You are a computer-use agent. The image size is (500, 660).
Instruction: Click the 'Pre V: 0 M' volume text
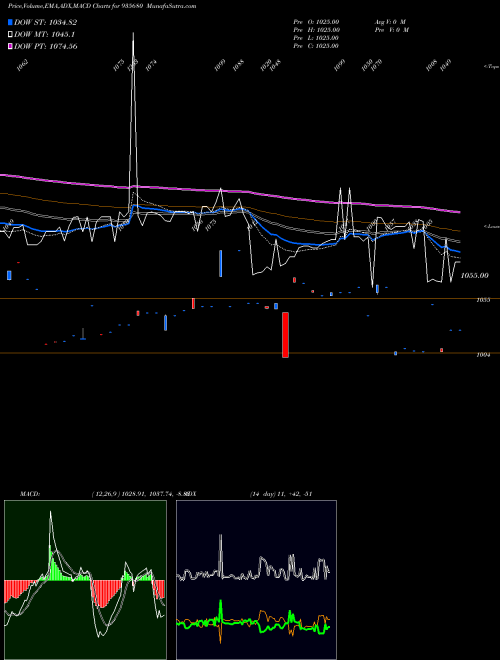tap(391, 30)
